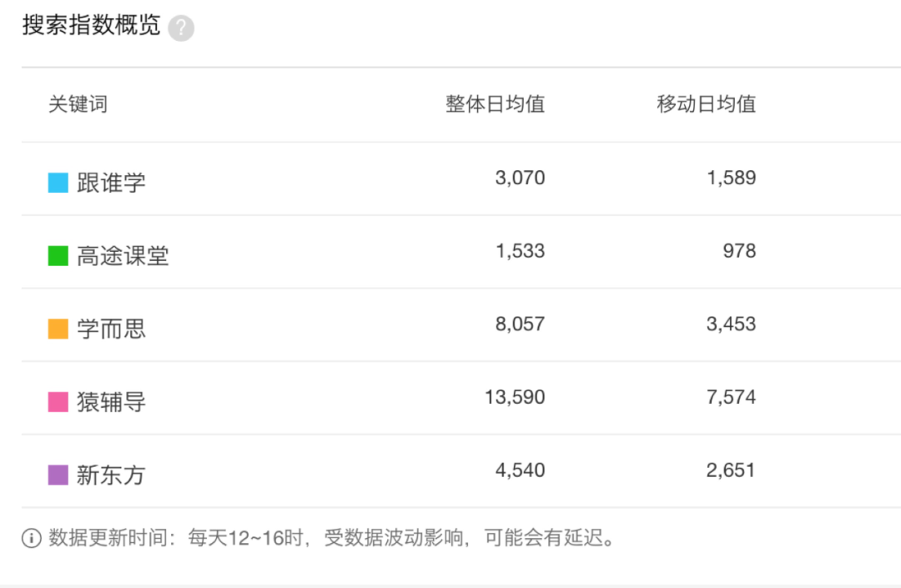Viewport: 901px width, 588px height.
Task: Click the 978 mobile average value
Action: [739, 251]
